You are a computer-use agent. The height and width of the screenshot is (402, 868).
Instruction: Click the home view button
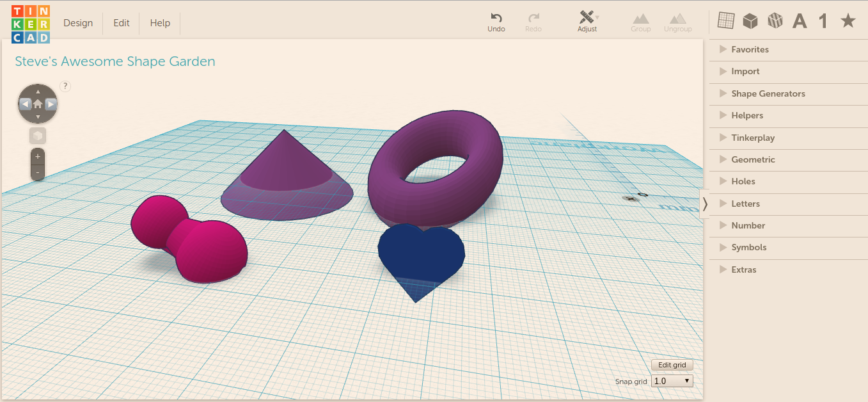[38, 104]
